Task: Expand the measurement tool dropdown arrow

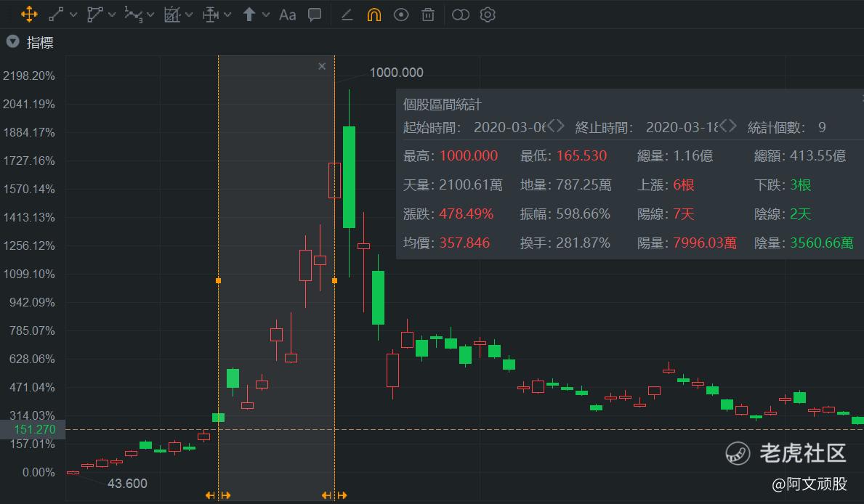Action: click(x=227, y=15)
